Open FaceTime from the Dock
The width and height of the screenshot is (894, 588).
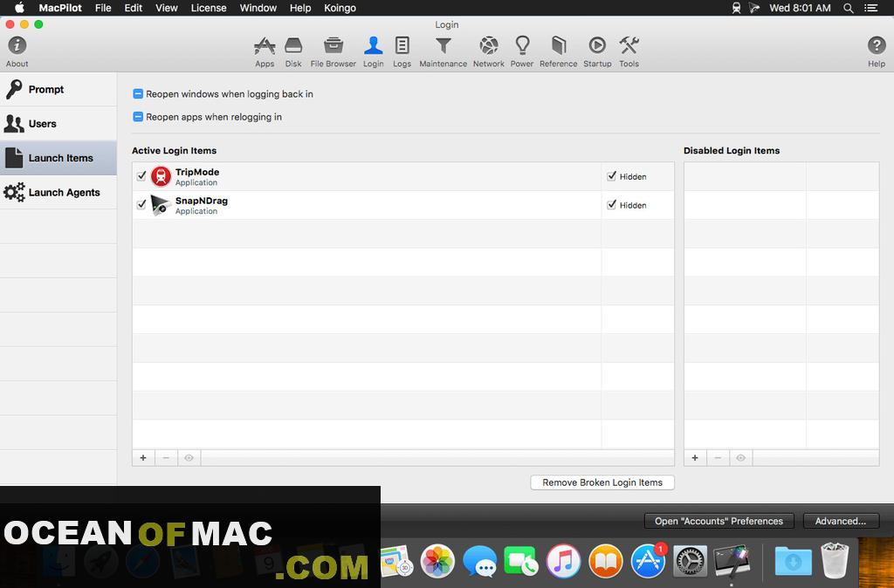coord(521,561)
